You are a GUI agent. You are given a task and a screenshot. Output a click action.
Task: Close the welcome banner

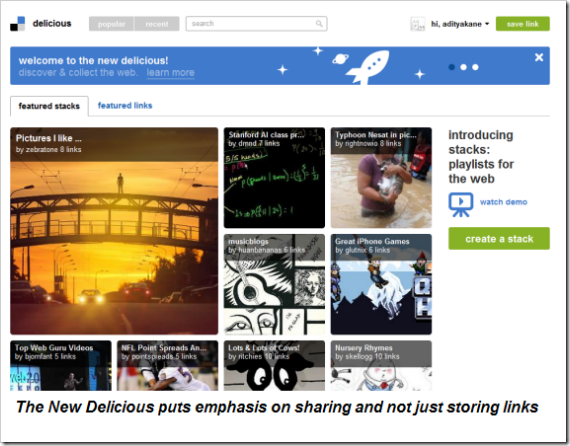click(539, 57)
